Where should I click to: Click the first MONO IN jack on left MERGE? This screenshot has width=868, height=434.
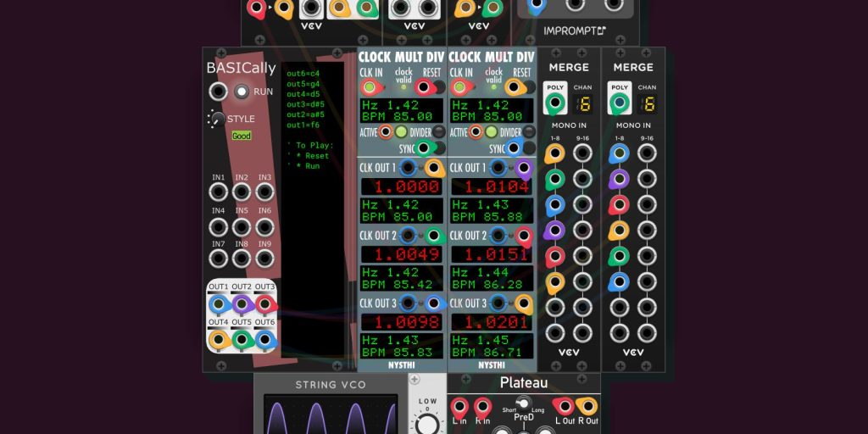[x=554, y=153]
